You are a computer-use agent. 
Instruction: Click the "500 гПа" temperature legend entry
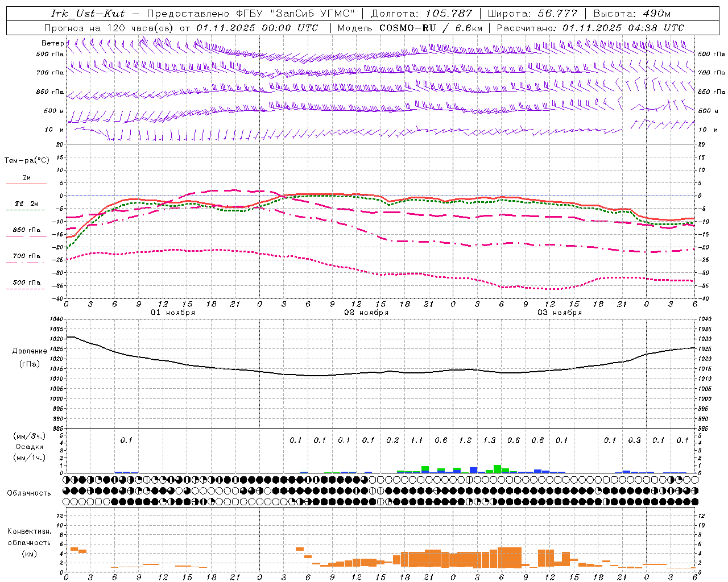pos(27,282)
